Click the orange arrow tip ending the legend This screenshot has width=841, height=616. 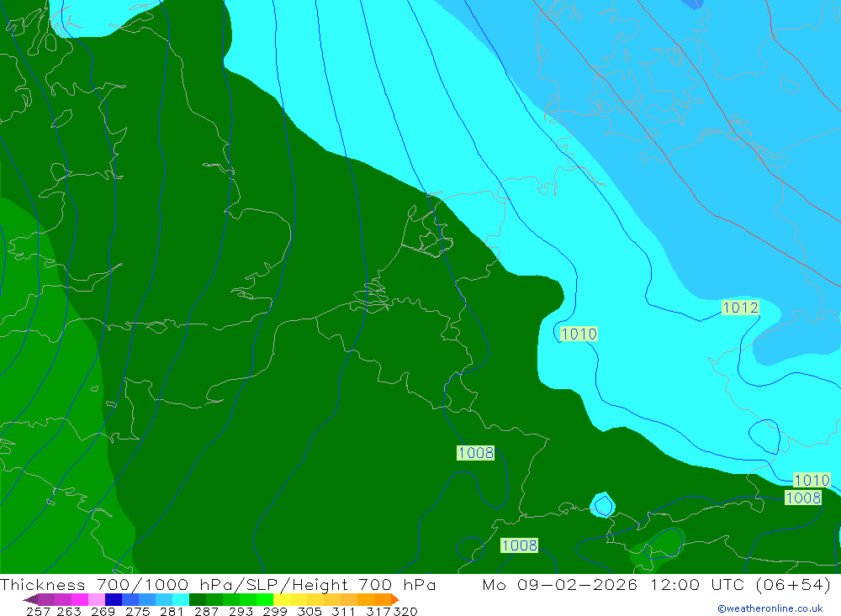(x=395, y=599)
